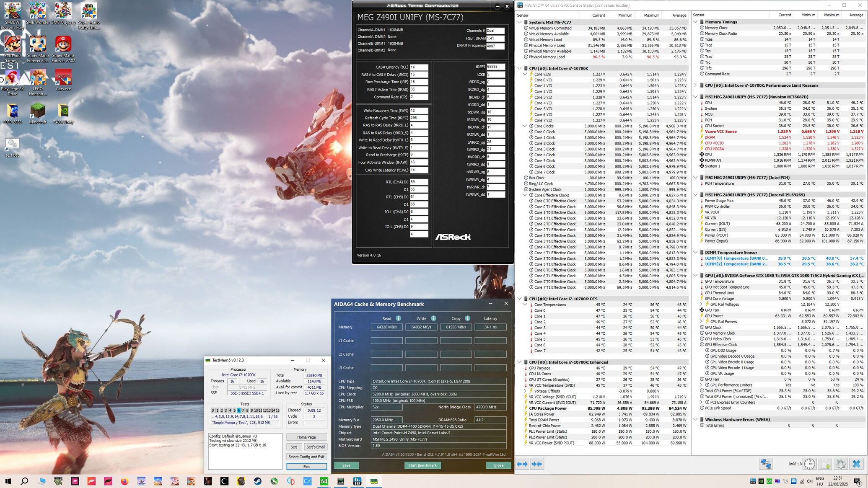The height and width of the screenshot is (488, 868).
Task: Click the tREFI value field
Action: (495, 67)
